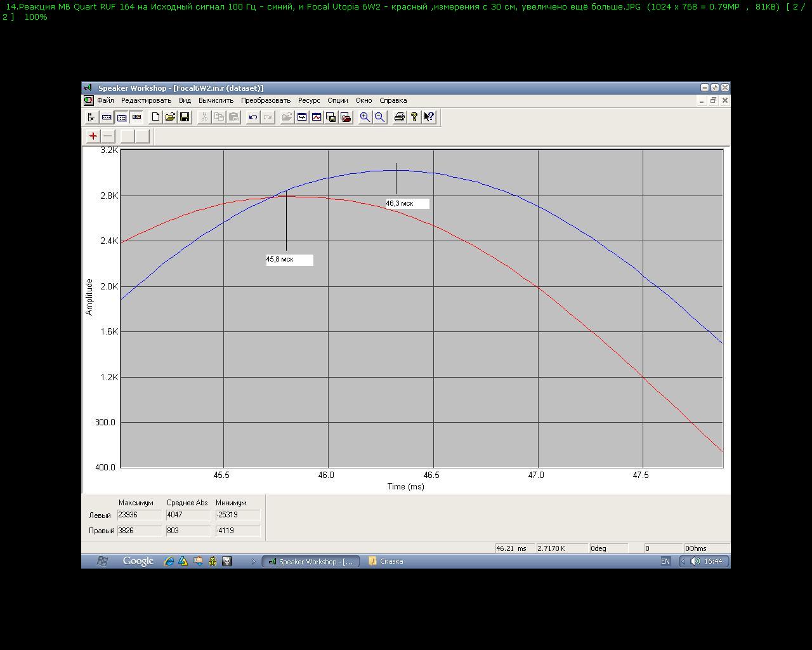Screen dimensions: 812x650
Task: Switch to the Сказка taskbar button
Action: (386, 561)
